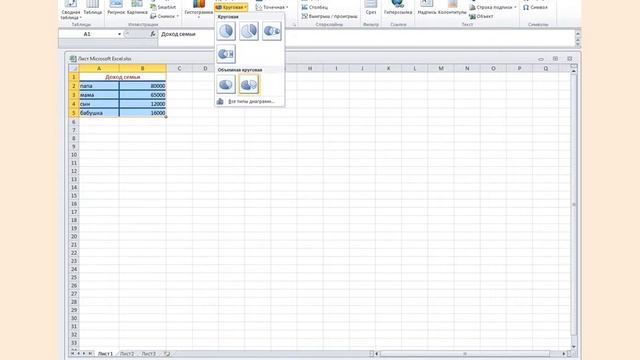
Task: Select the cell 'бабушка'
Action: [x=99, y=113]
